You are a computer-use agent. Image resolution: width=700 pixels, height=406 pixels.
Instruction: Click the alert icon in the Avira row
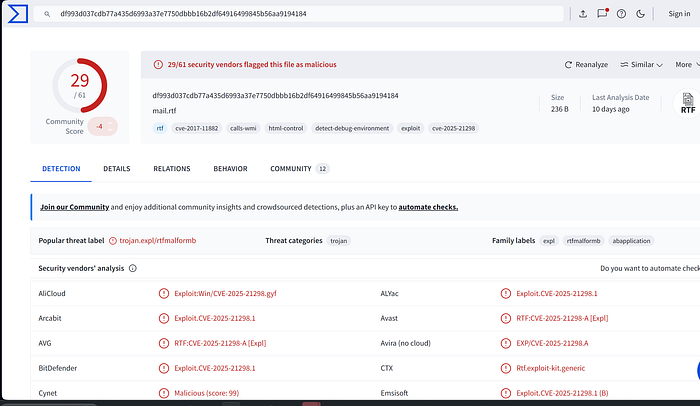pyautogui.click(x=505, y=343)
